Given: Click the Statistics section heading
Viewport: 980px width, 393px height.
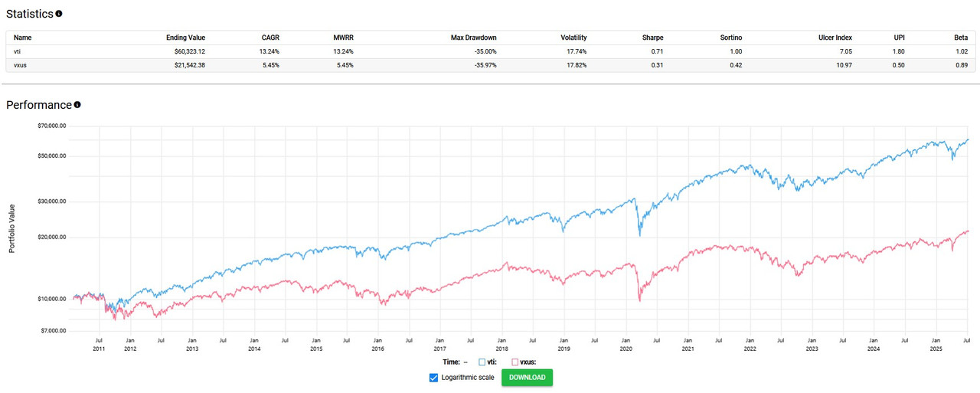Looking at the screenshot, I should pyautogui.click(x=30, y=14).
